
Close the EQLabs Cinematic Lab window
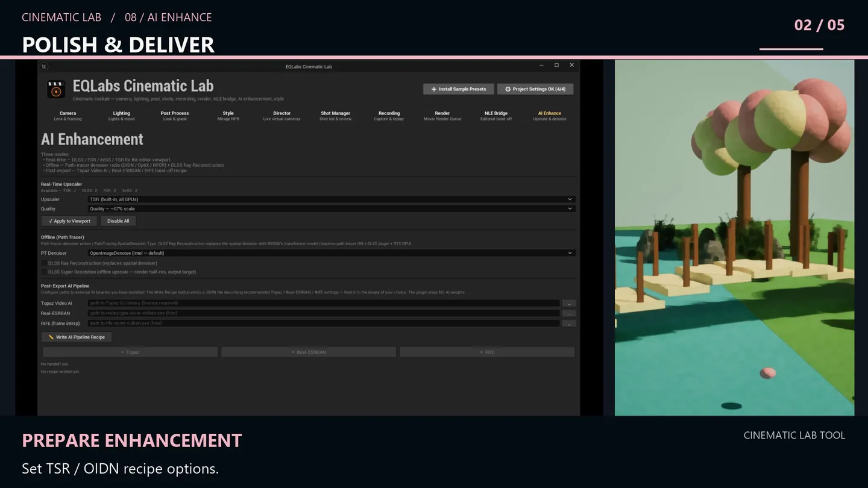click(x=571, y=65)
